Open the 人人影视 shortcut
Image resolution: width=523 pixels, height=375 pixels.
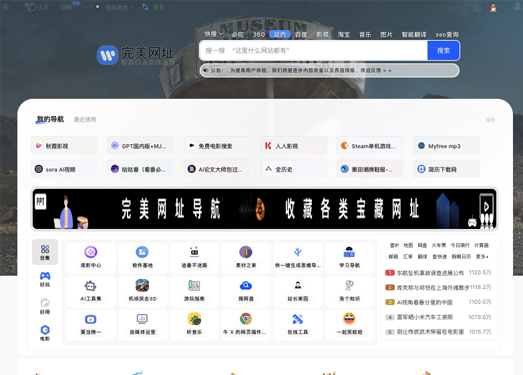(x=294, y=146)
